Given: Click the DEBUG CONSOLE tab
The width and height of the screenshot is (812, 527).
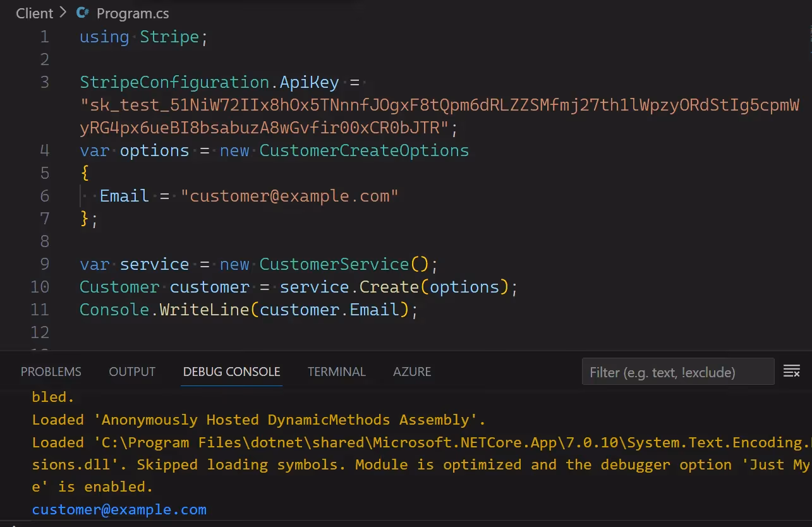Looking at the screenshot, I should point(231,372).
